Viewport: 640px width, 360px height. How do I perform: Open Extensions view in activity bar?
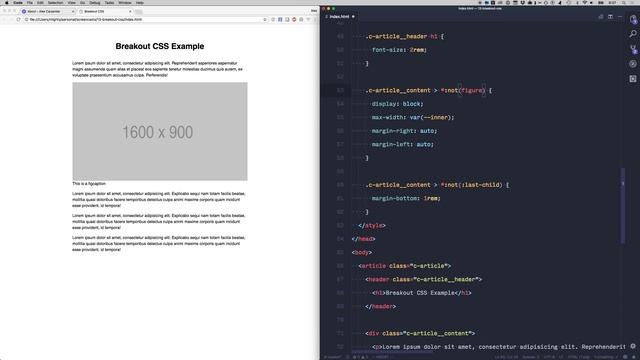click(x=633, y=79)
